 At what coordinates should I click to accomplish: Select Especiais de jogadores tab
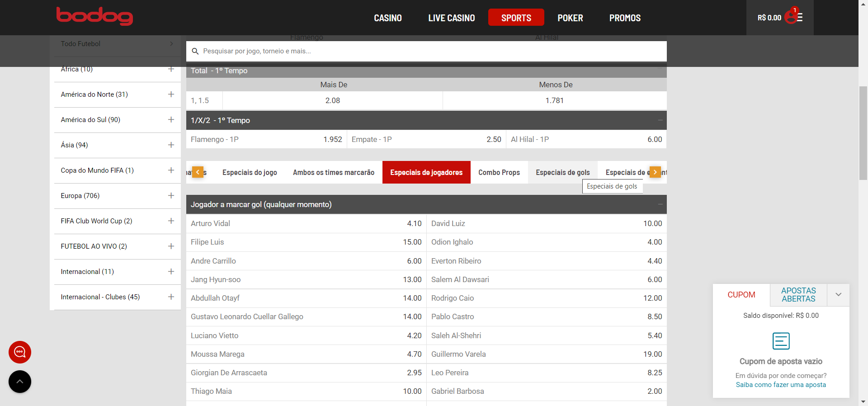[426, 172]
